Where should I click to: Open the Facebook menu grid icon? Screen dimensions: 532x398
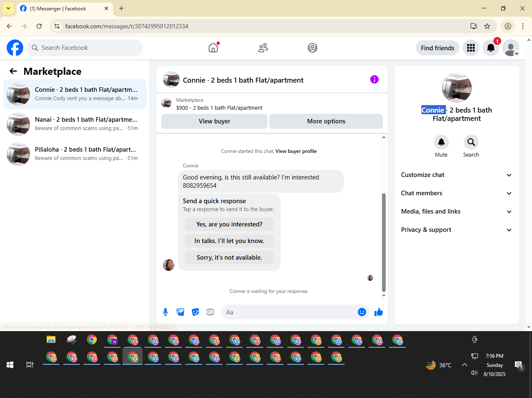[471, 48]
